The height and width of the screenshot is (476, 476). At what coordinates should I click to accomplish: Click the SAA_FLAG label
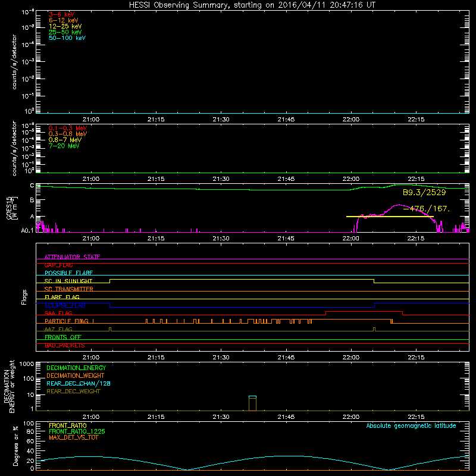pyautogui.click(x=58, y=313)
